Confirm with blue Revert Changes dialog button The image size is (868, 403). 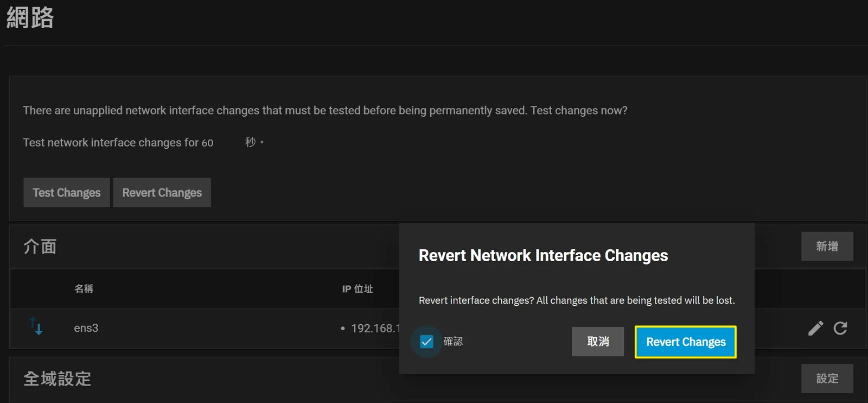(x=686, y=342)
